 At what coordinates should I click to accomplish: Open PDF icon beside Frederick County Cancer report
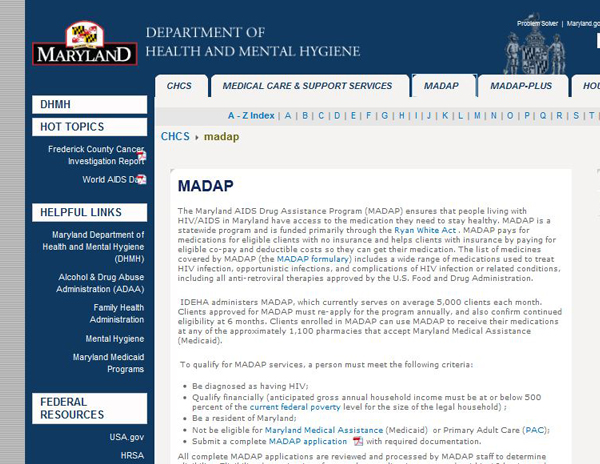(x=142, y=156)
